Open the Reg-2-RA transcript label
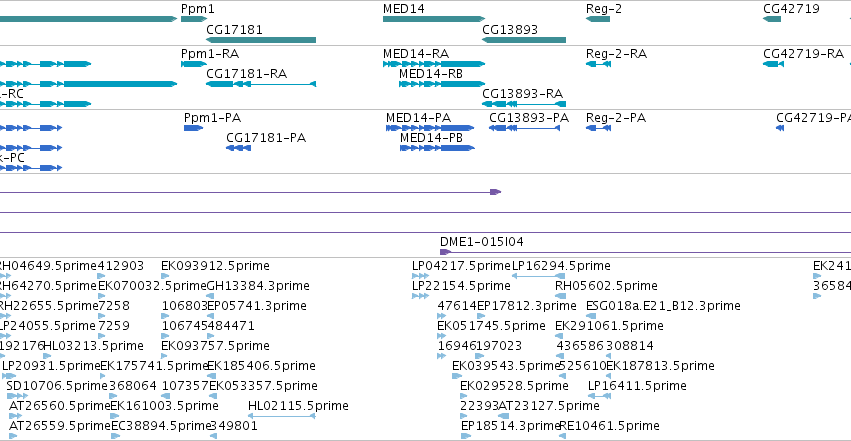Screen dimensions: 851x441 [617, 54]
